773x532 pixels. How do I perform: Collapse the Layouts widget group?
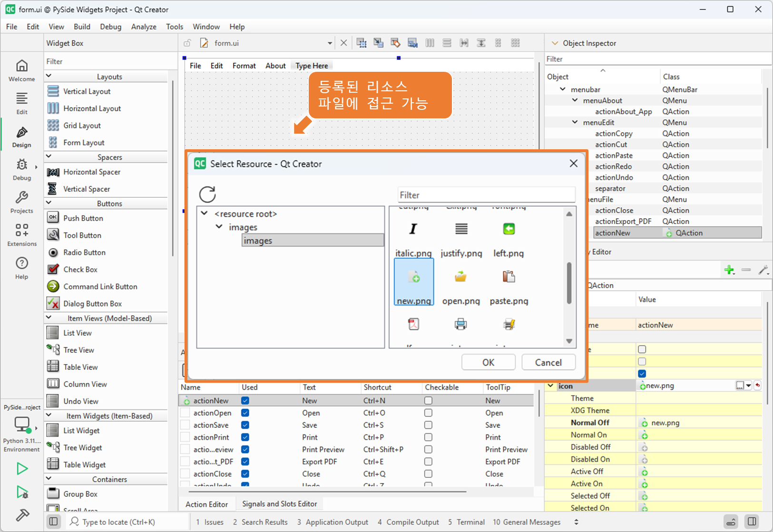(x=49, y=76)
